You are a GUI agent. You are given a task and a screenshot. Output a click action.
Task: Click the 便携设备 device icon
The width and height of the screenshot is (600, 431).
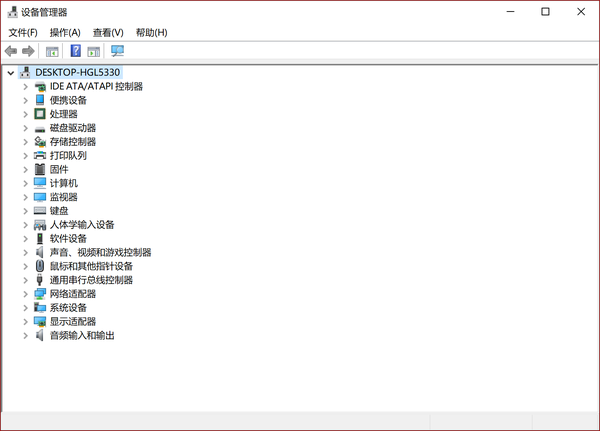click(x=40, y=100)
